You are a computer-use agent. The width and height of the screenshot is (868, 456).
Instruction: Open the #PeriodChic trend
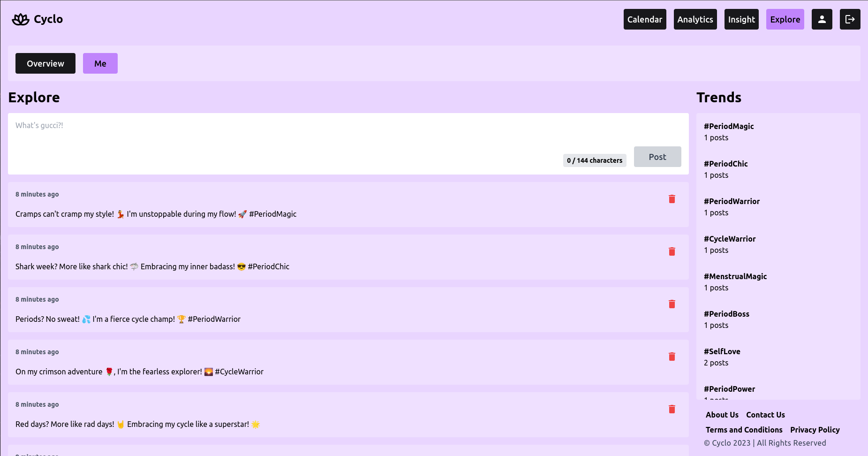[726, 164]
